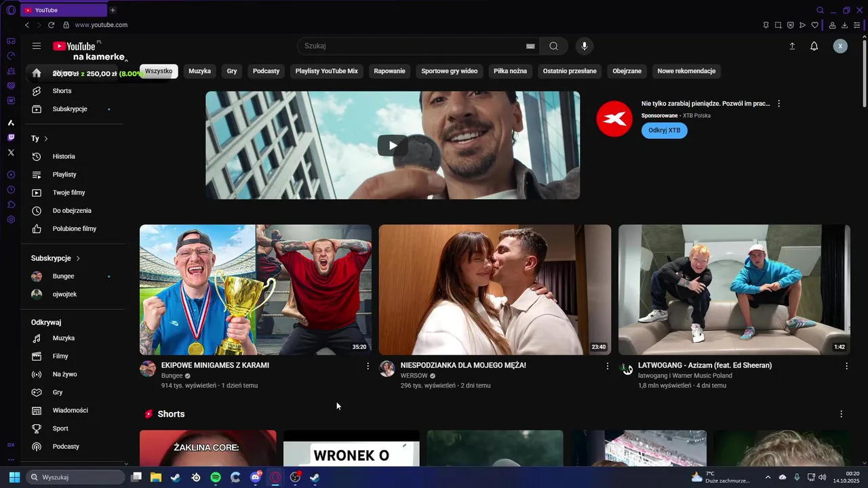Click the search magnifier button
868x488 pixels.
(x=554, y=46)
